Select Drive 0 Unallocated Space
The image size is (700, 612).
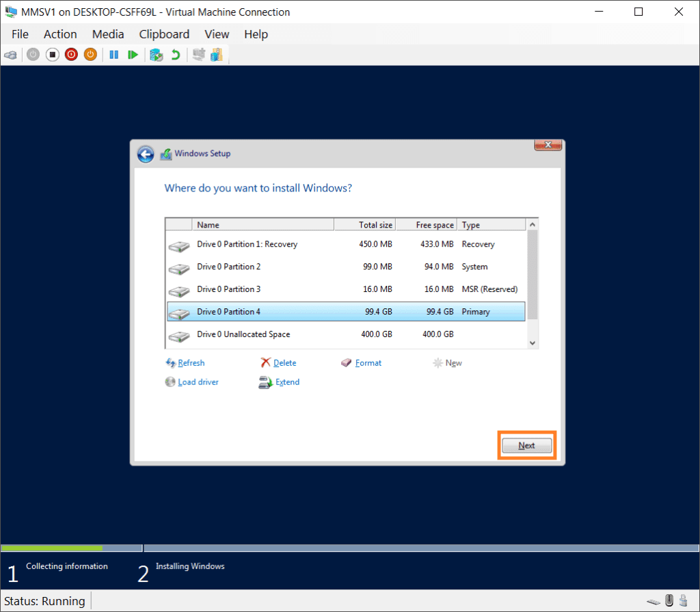[x=346, y=334]
